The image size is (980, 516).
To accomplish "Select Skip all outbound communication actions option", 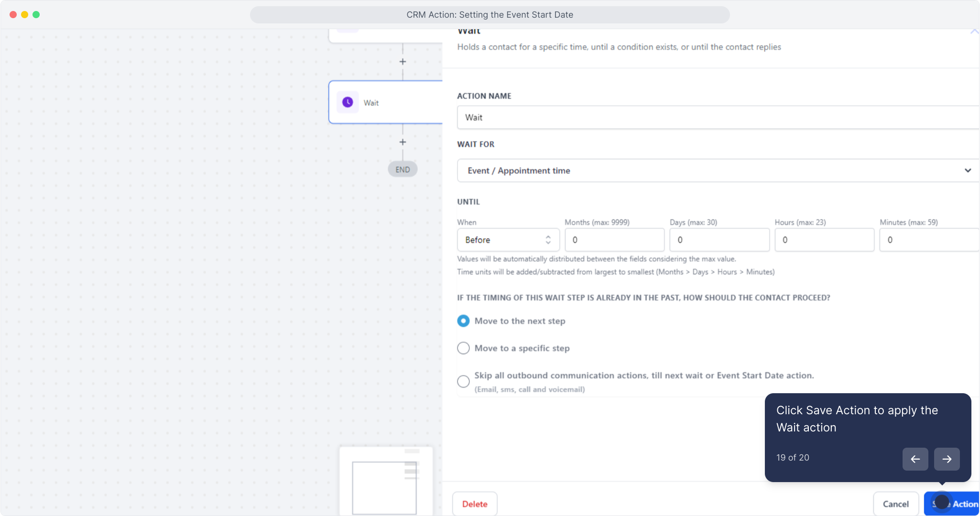I will pos(463,381).
